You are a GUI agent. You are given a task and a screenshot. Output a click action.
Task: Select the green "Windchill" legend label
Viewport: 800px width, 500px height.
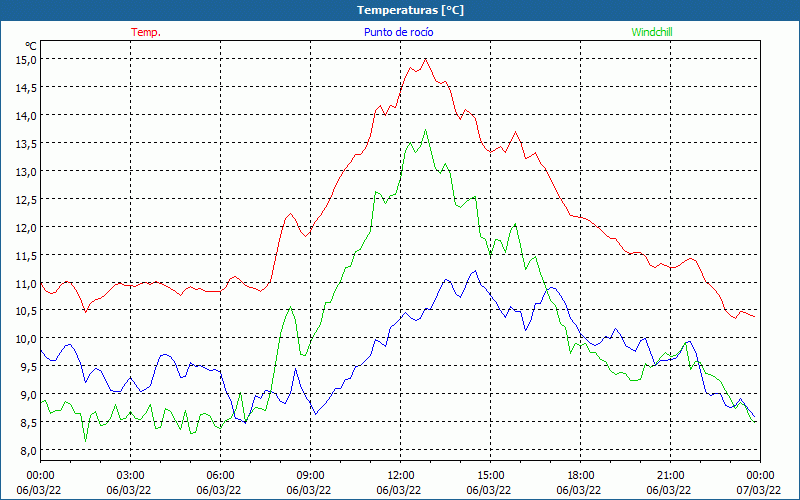[652, 32]
